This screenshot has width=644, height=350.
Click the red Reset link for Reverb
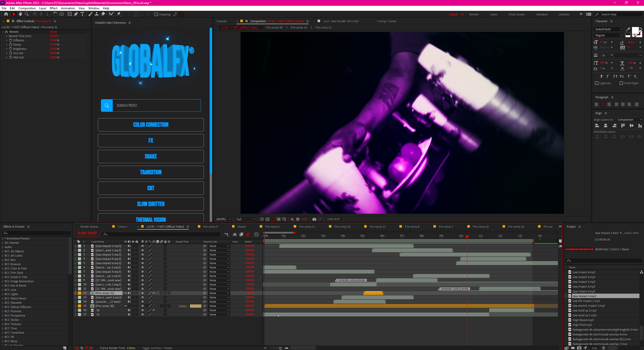(x=53, y=32)
